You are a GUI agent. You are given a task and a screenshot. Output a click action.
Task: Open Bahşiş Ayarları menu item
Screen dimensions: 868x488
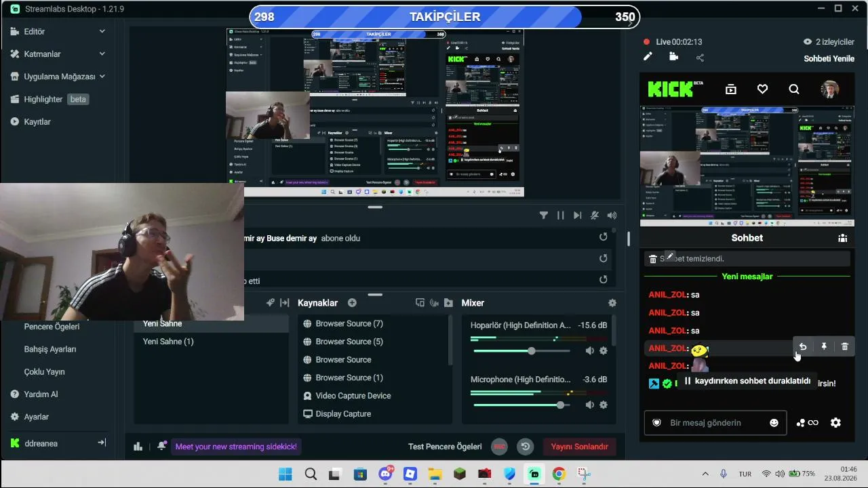coord(50,349)
